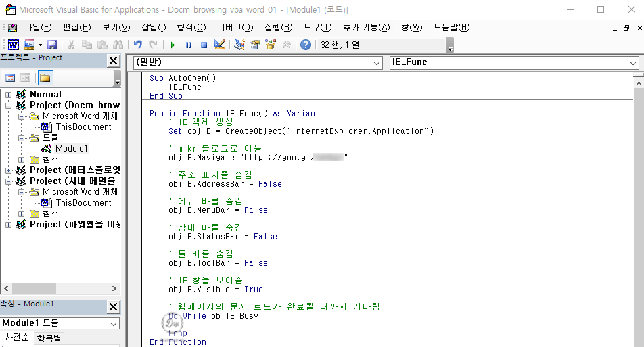The image size is (644, 347).
Task: Close the Module1 properties panel
Action: point(114,307)
